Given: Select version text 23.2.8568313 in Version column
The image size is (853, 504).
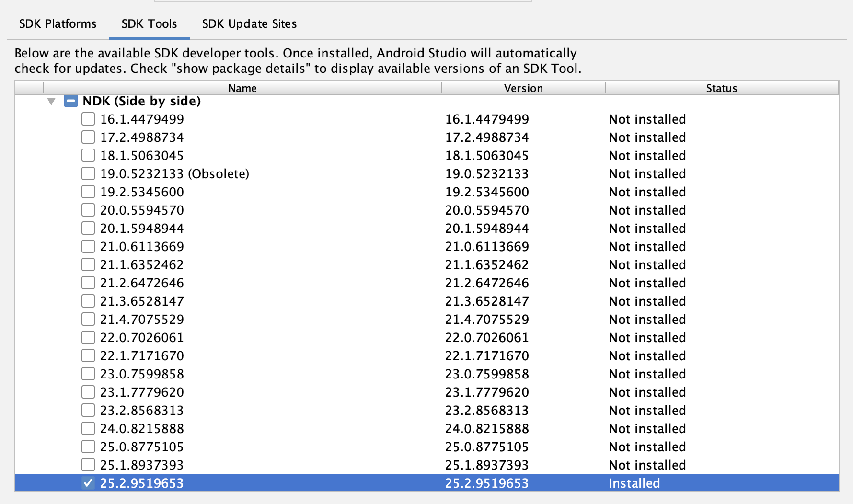Looking at the screenshot, I should 486,410.
